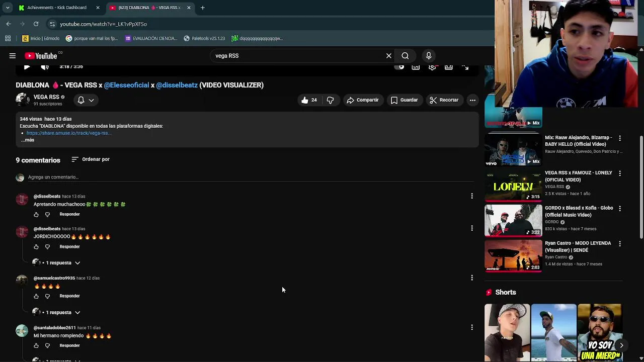Like the @samuelcastro9935 comment
Viewport: 644px width, 362px height.
tap(36, 296)
